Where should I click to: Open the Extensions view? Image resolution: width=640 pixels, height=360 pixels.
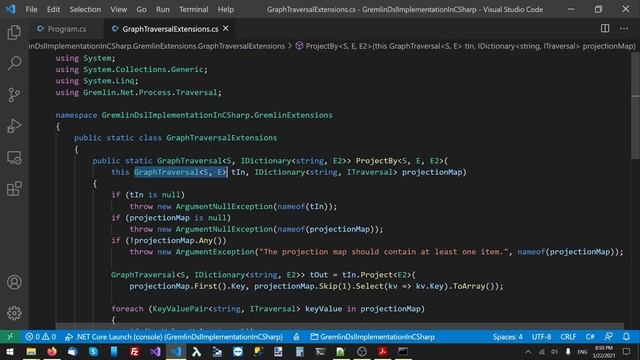14,189
